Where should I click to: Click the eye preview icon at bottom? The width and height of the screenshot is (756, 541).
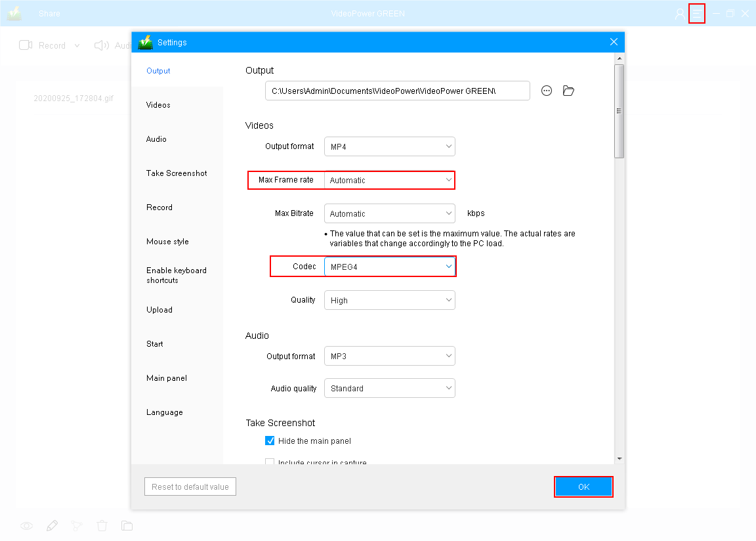coord(26,525)
